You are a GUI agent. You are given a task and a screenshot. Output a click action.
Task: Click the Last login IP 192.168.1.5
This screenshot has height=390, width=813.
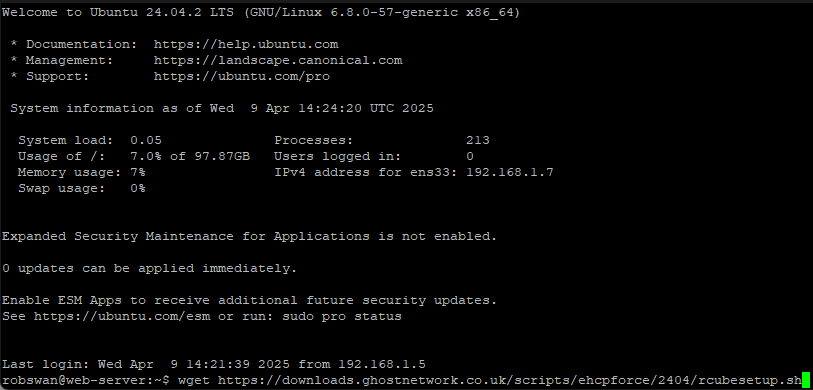382,365
